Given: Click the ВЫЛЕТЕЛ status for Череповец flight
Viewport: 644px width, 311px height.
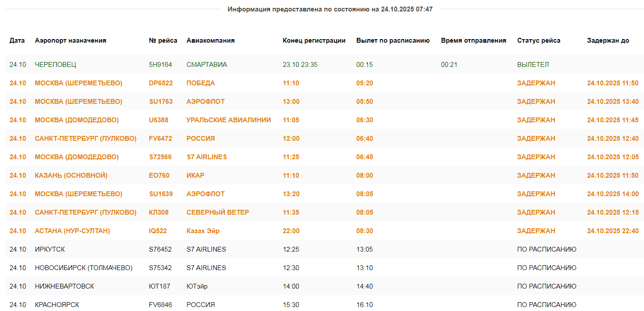Looking at the screenshot, I should pyautogui.click(x=533, y=65).
